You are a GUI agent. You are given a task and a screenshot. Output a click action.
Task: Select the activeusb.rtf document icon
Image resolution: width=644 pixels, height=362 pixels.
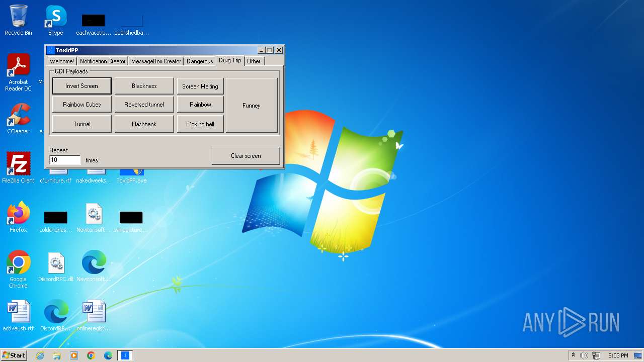18,316
